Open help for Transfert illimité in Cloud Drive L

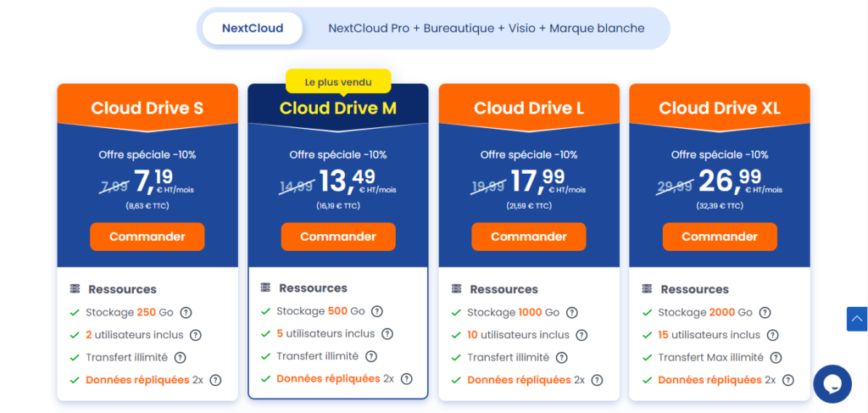[x=562, y=358]
